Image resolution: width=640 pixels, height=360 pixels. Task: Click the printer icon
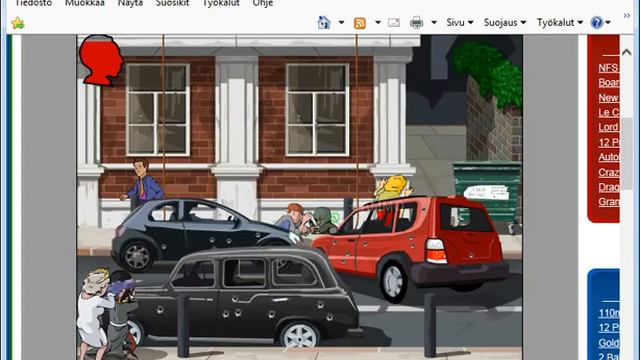416,22
